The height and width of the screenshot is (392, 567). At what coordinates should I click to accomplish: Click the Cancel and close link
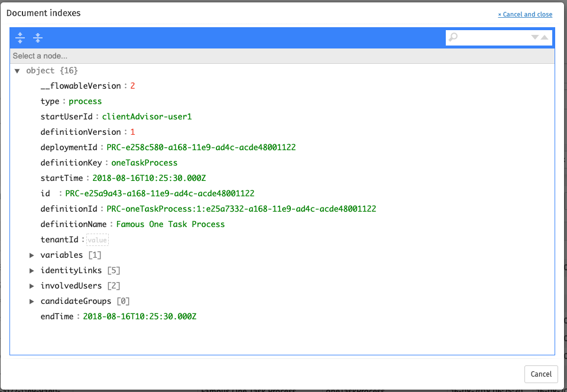[x=525, y=14]
